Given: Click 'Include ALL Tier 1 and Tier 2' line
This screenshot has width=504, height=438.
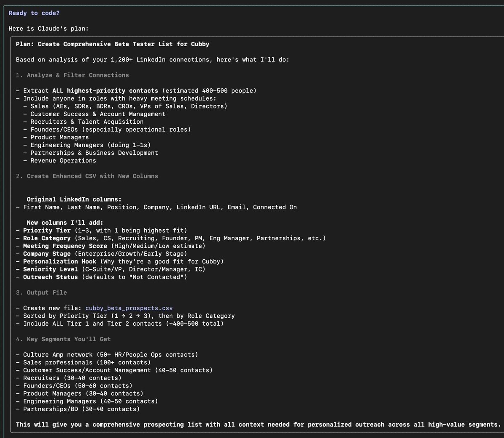Looking at the screenshot, I should pos(120,324).
